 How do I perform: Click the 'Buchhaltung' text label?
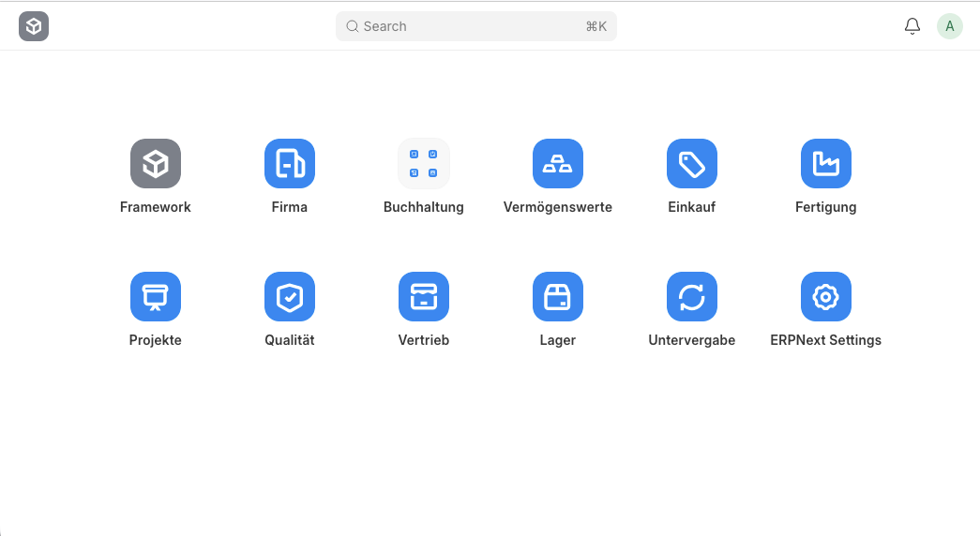coord(423,207)
